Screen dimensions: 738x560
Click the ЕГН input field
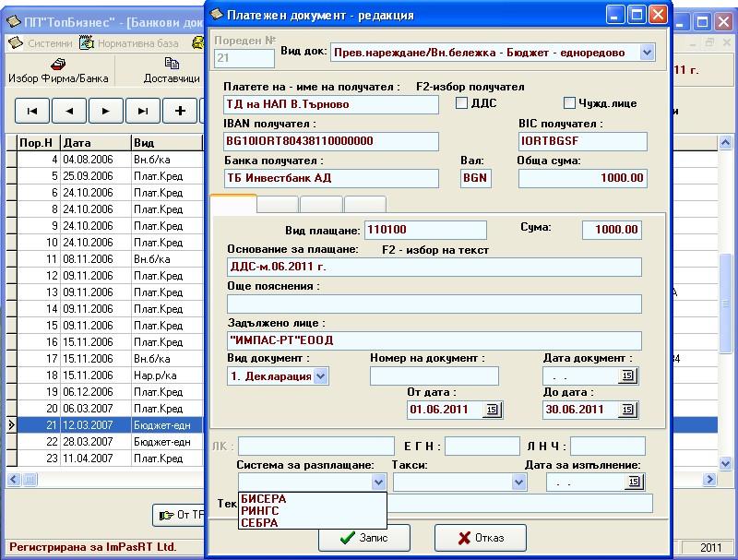click(482, 447)
